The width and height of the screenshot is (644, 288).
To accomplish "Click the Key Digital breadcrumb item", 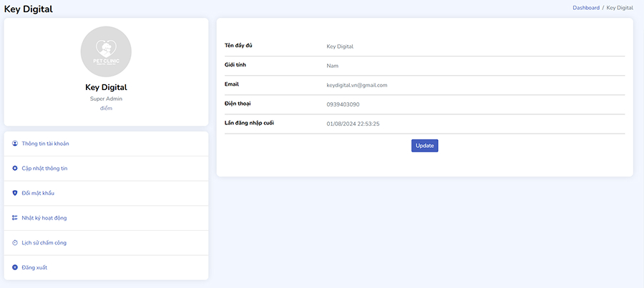I will 620,8.
